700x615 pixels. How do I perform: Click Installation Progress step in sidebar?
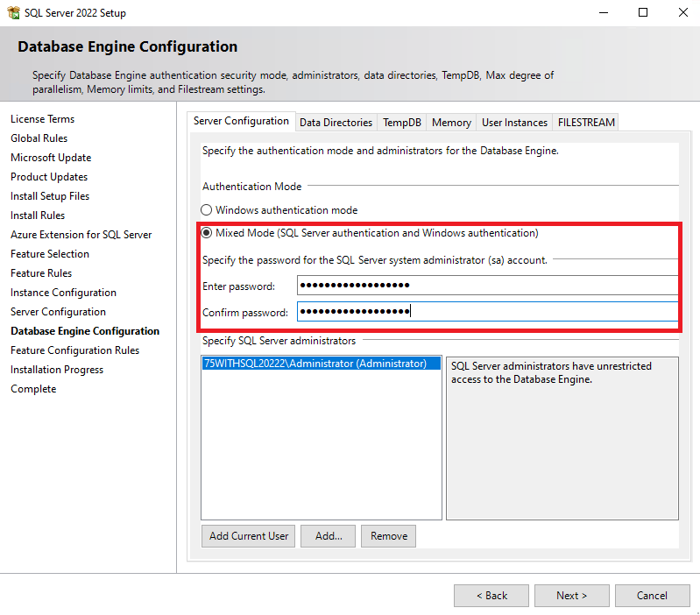[57, 370]
